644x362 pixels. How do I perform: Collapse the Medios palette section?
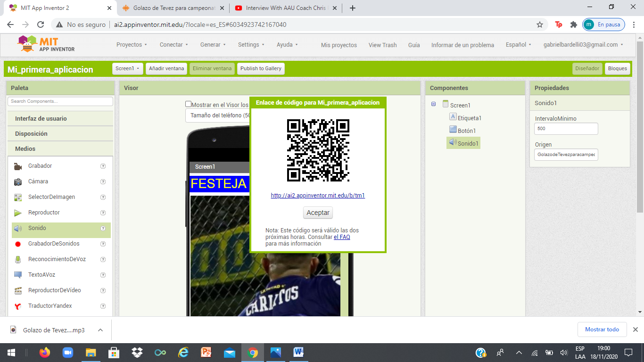click(60, 149)
